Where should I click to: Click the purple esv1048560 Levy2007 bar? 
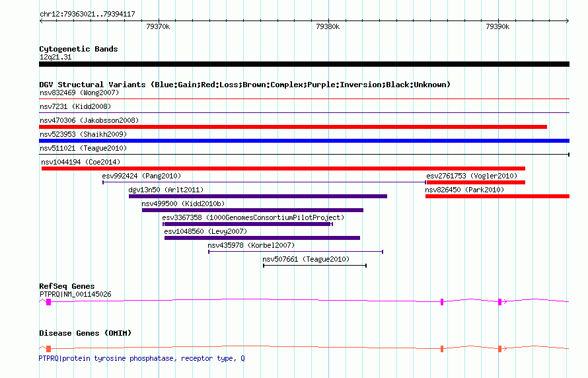(x=262, y=238)
